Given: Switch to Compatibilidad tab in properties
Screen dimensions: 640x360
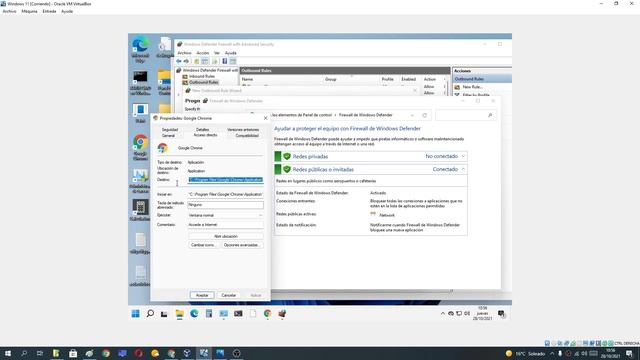Looking at the screenshot, I should click(247, 135).
